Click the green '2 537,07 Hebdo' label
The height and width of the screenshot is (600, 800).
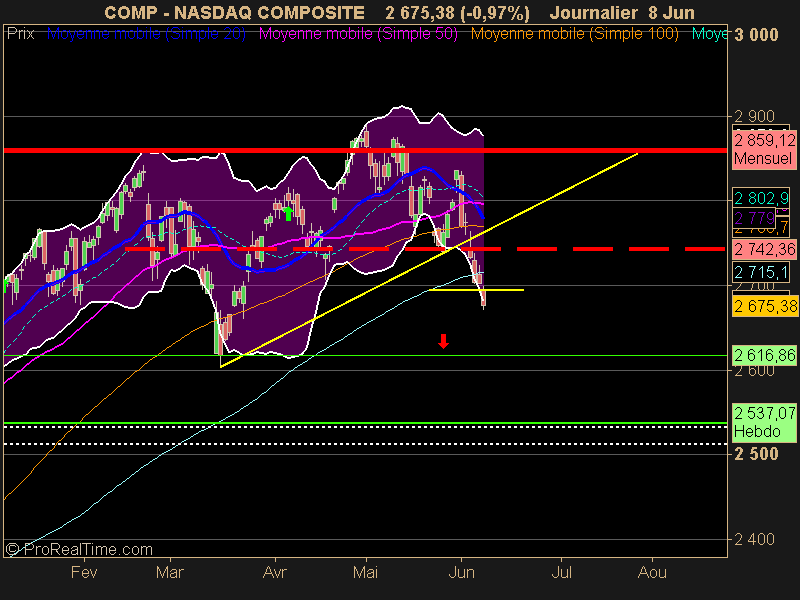tap(764, 422)
